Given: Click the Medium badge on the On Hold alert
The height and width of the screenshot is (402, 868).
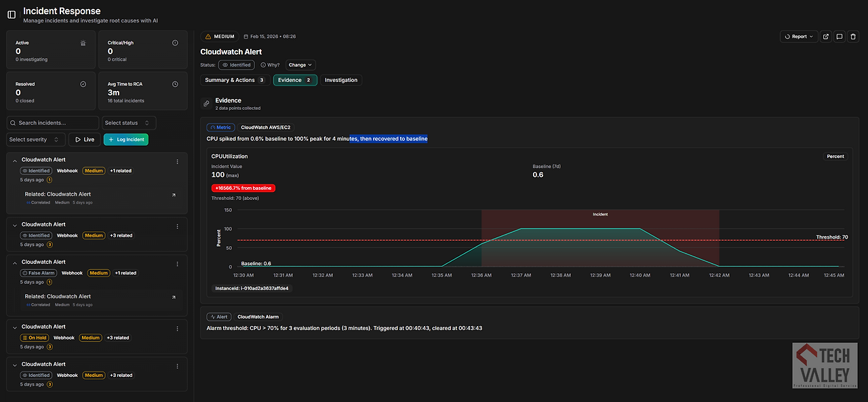Looking at the screenshot, I should (x=90, y=338).
